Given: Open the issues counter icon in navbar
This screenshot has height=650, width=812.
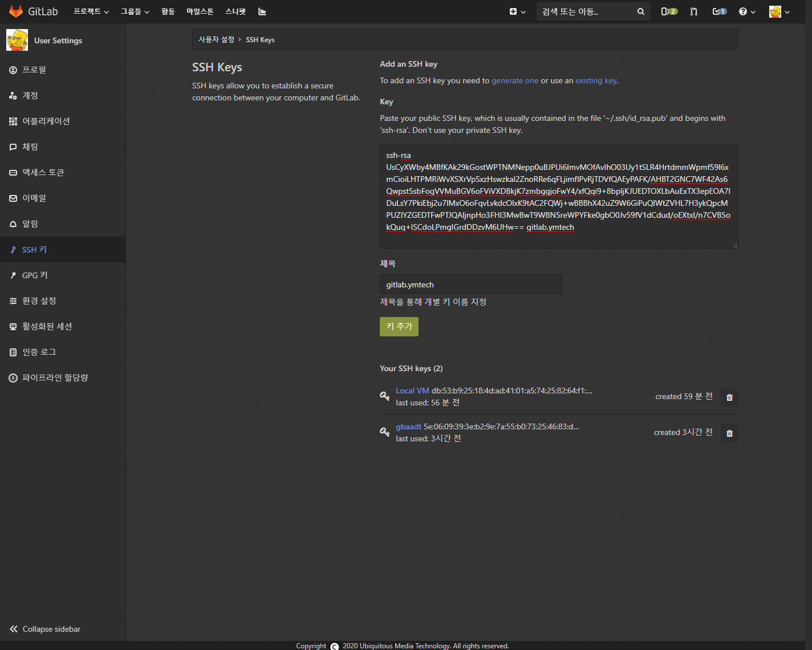Looking at the screenshot, I should [668, 11].
